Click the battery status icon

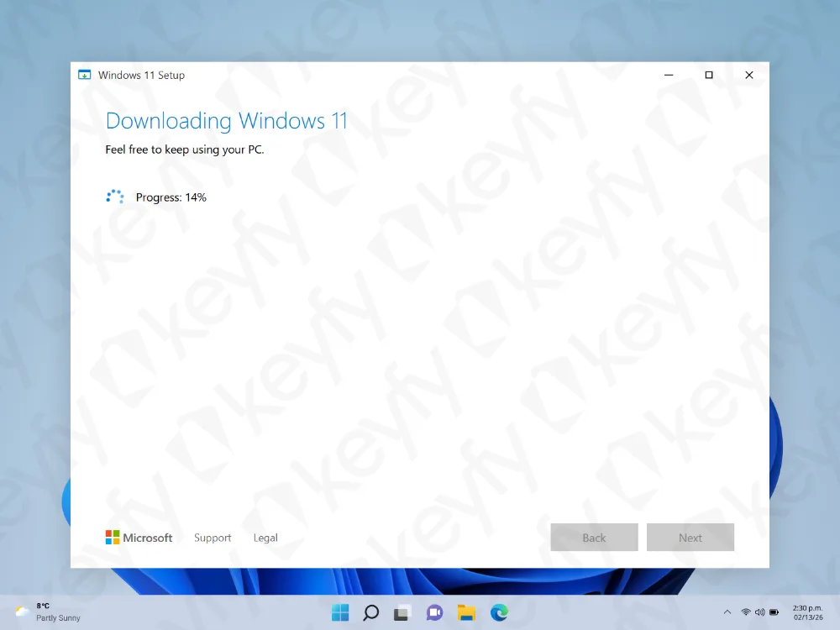click(x=774, y=612)
